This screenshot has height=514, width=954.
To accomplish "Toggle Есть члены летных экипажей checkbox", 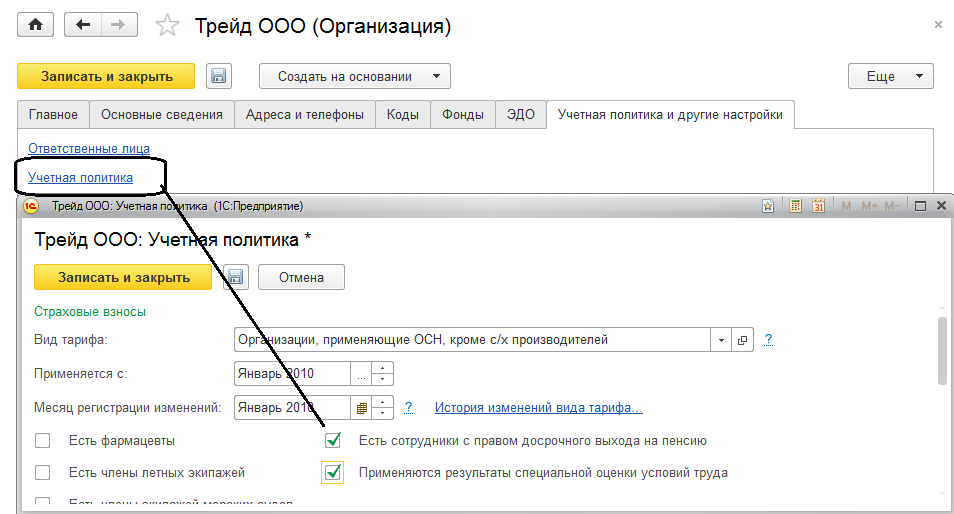I will 43,473.
